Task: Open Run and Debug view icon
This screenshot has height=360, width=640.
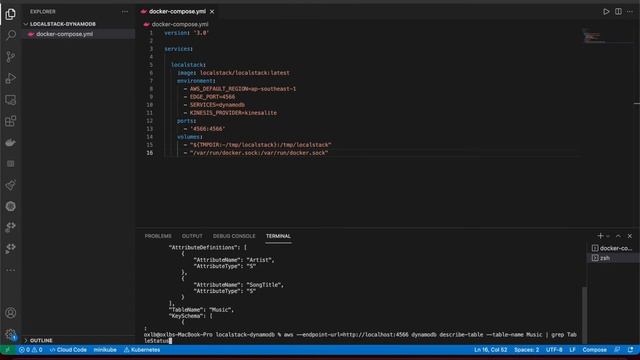Action: point(11,78)
